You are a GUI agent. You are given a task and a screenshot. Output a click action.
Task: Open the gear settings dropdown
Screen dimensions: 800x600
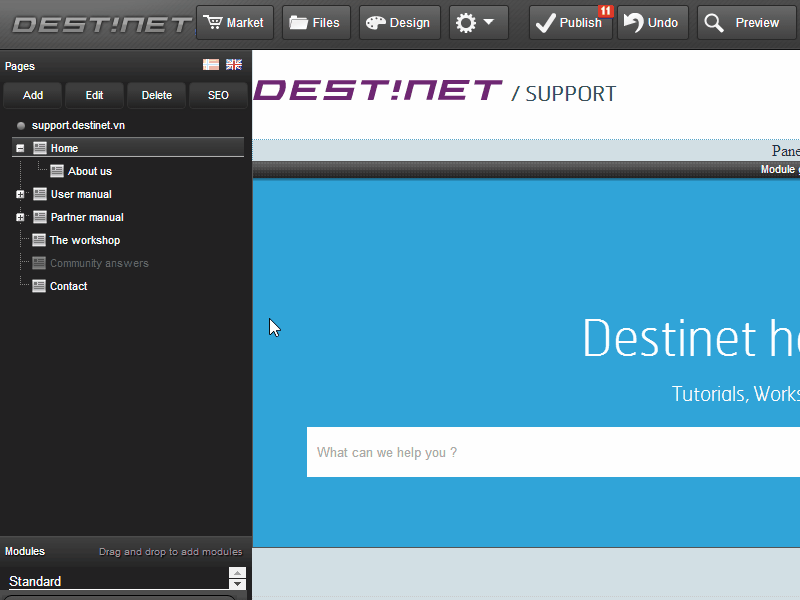tap(477, 23)
